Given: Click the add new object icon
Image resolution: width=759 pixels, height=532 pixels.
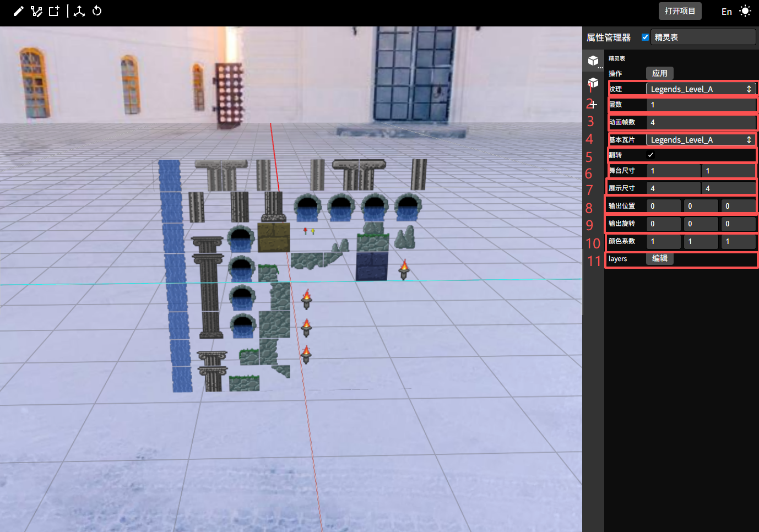Looking at the screenshot, I should [x=54, y=11].
